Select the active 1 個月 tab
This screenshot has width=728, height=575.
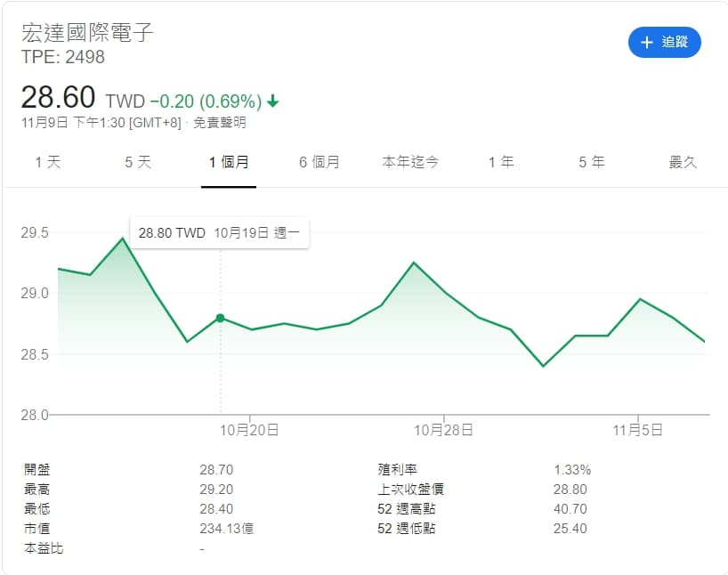click(229, 162)
